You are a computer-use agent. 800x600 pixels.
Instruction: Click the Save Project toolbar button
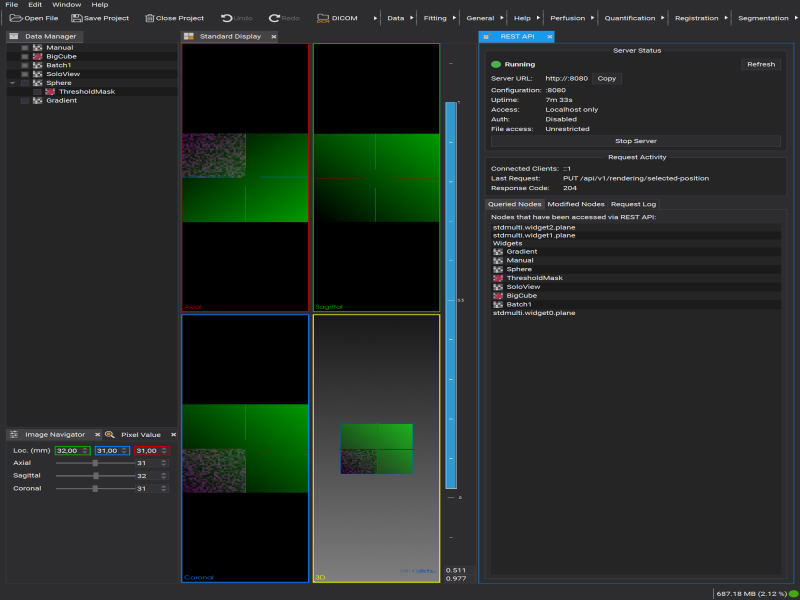coord(99,18)
